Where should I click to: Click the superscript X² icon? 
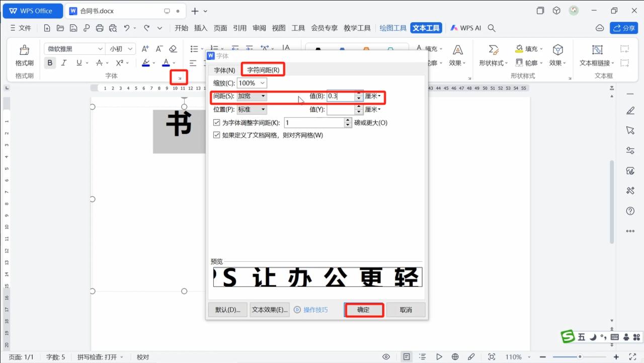(x=119, y=63)
